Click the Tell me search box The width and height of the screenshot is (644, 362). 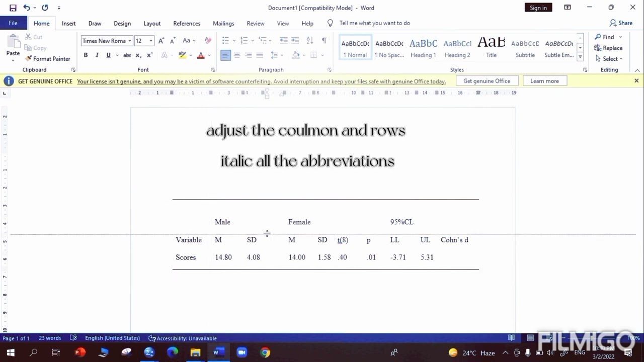point(374,23)
